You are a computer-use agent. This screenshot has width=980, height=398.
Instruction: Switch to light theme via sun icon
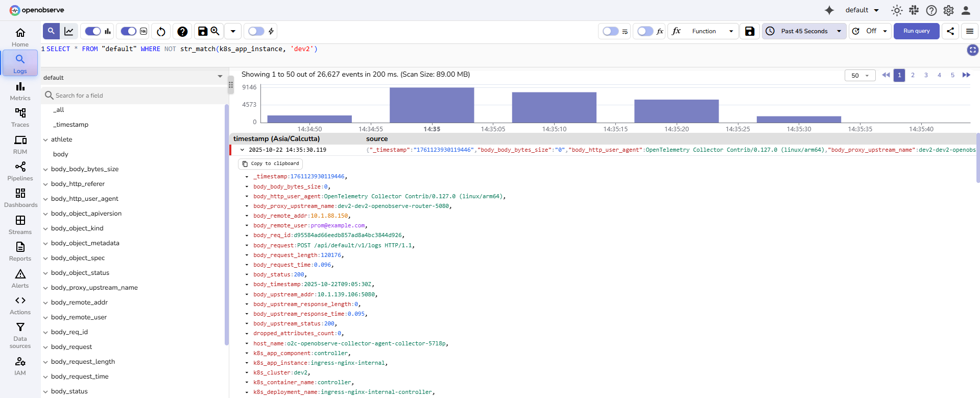(897, 10)
